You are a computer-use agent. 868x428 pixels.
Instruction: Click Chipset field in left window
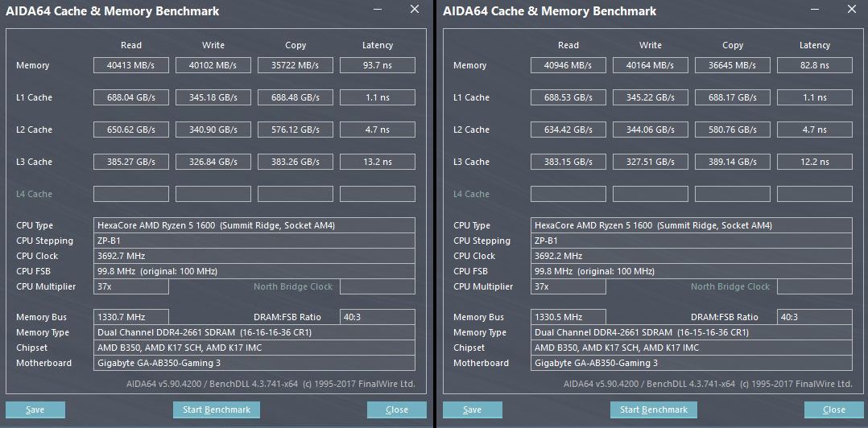coord(254,348)
